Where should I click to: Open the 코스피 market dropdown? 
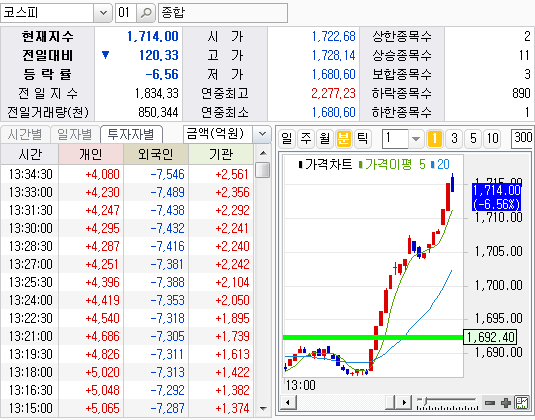(103, 13)
